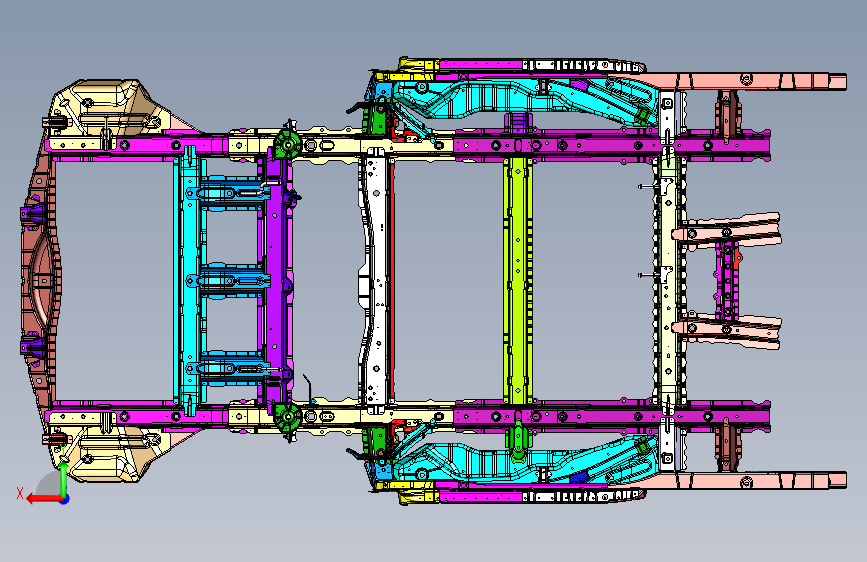Image resolution: width=867 pixels, height=562 pixels.
Task: Select the tall purple vertical cross member
Action: point(274,280)
